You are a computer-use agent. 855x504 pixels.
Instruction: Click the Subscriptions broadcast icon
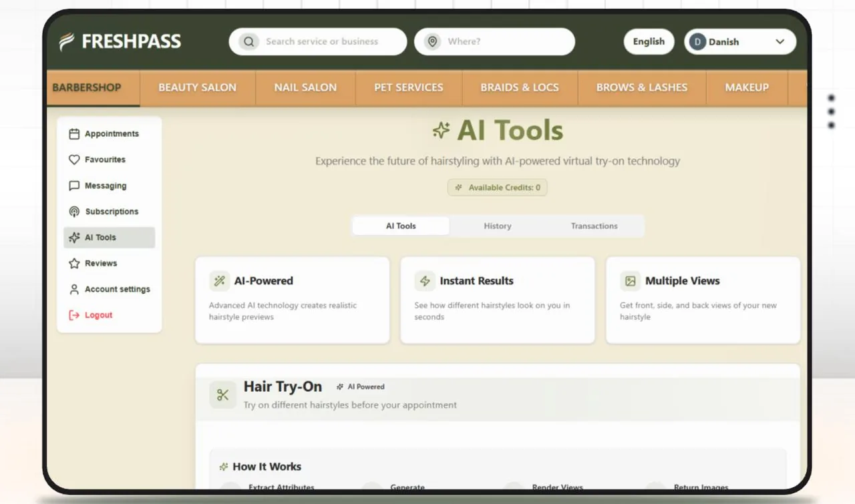click(x=74, y=212)
